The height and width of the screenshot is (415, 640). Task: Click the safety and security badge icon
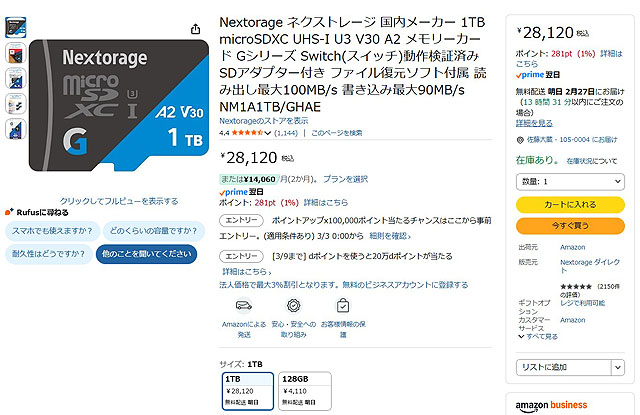tap(293, 305)
